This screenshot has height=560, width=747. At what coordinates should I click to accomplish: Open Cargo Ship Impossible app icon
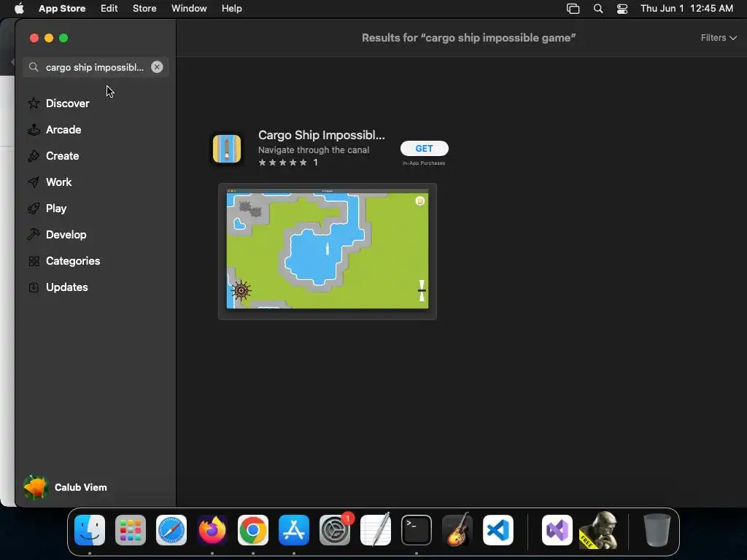click(227, 149)
